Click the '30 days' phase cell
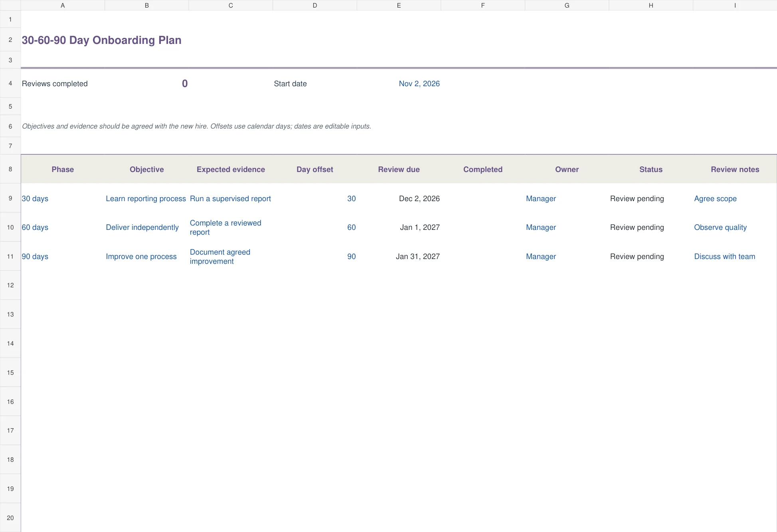The width and height of the screenshot is (777, 532). [63, 198]
